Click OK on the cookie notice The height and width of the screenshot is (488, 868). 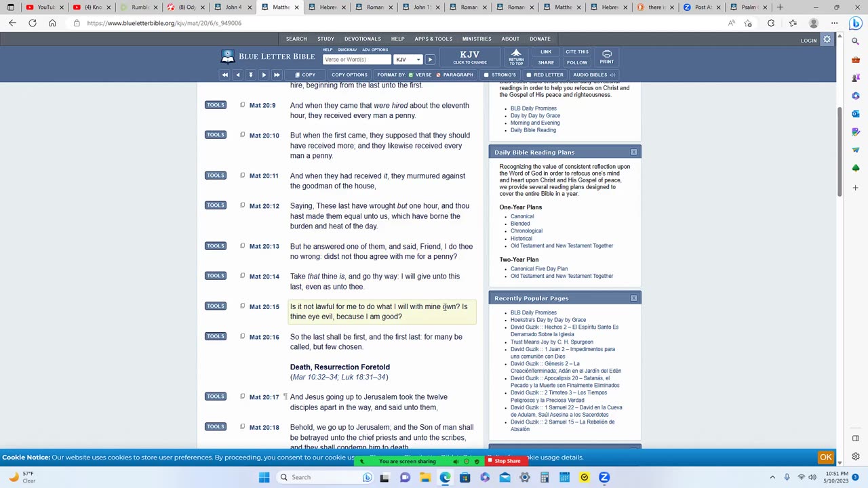pos(826,457)
